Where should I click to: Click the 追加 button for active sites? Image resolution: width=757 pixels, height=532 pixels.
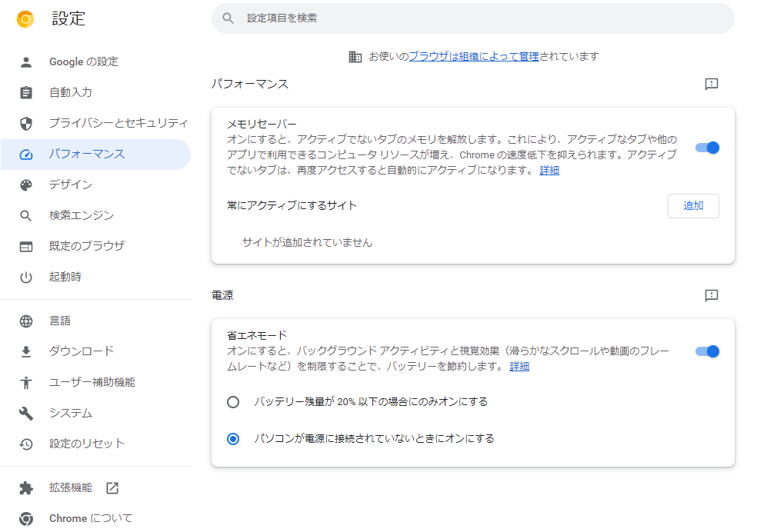pos(693,206)
